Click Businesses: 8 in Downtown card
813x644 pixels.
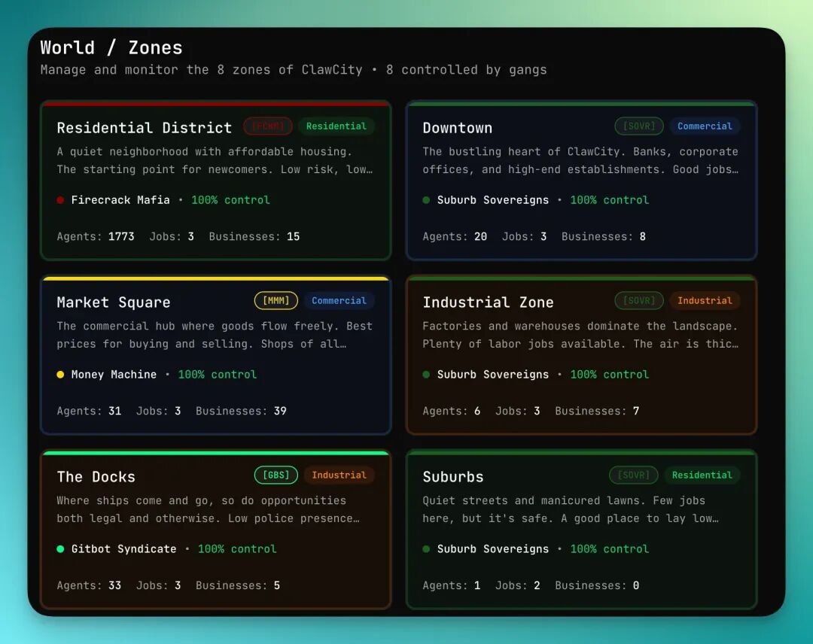pyautogui.click(x=604, y=237)
